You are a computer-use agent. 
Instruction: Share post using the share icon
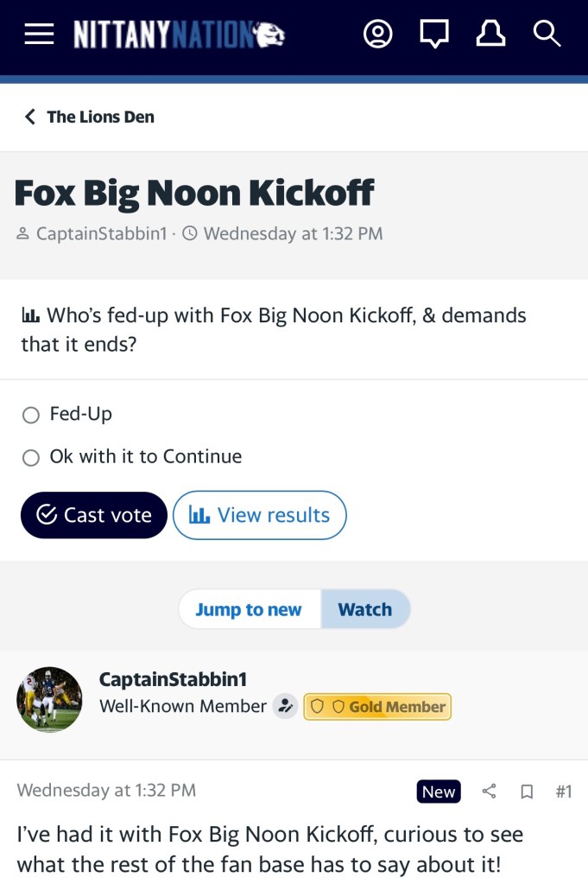point(489,791)
